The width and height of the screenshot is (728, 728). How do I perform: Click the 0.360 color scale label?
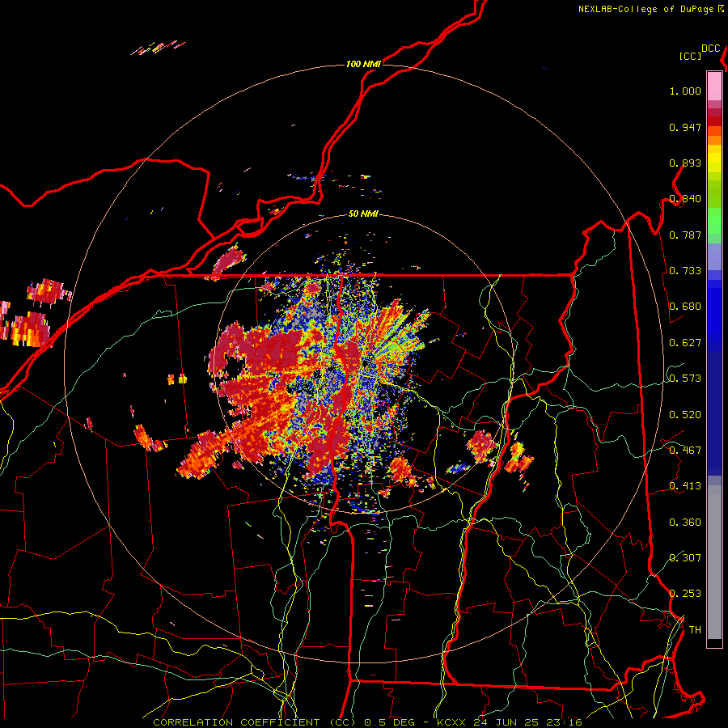click(685, 523)
